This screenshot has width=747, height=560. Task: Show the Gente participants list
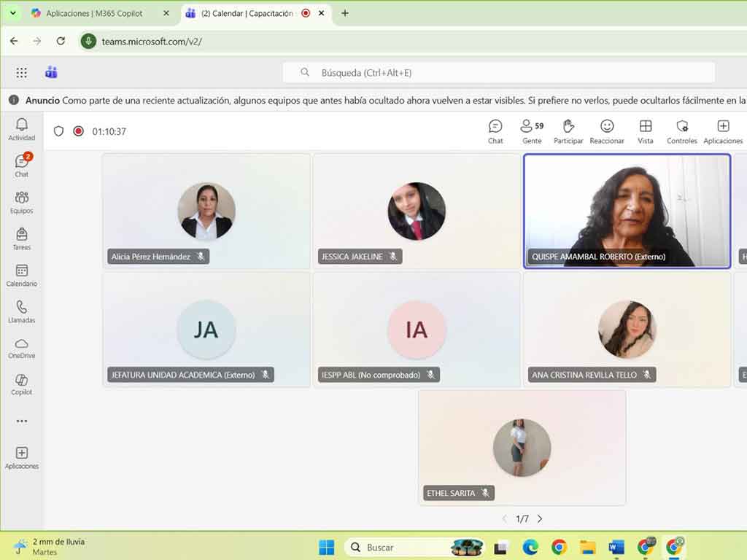tap(532, 131)
